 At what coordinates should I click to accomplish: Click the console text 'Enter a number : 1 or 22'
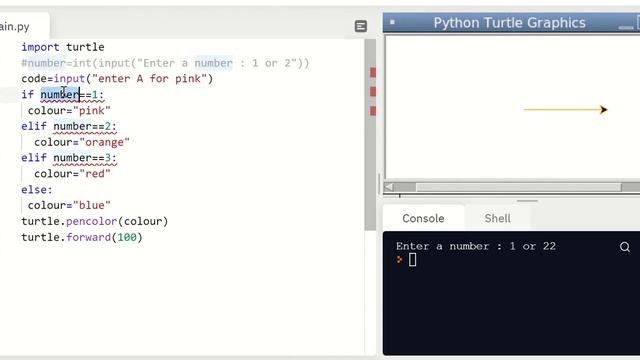click(476, 246)
